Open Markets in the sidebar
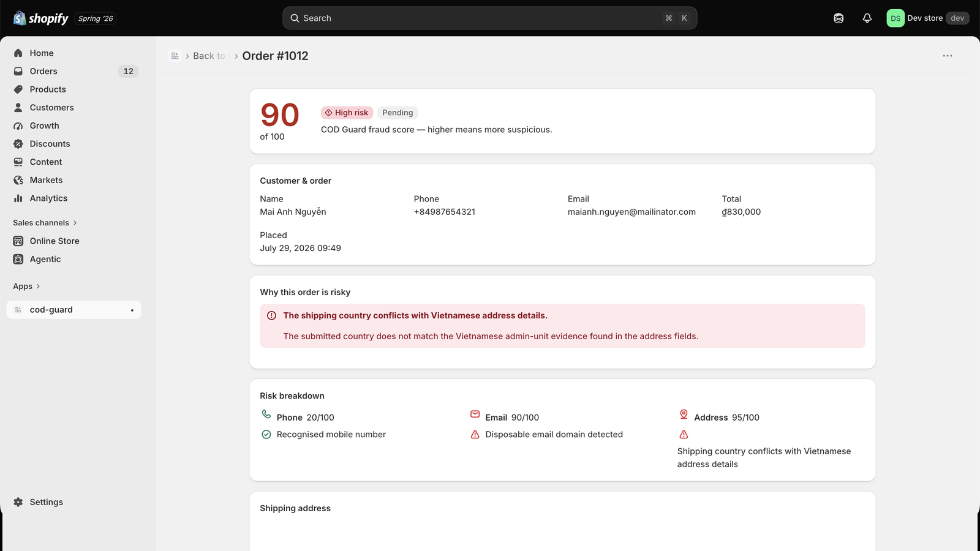The height and width of the screenshot is (551, 980). pyautogui.click(x=74, y=180)
